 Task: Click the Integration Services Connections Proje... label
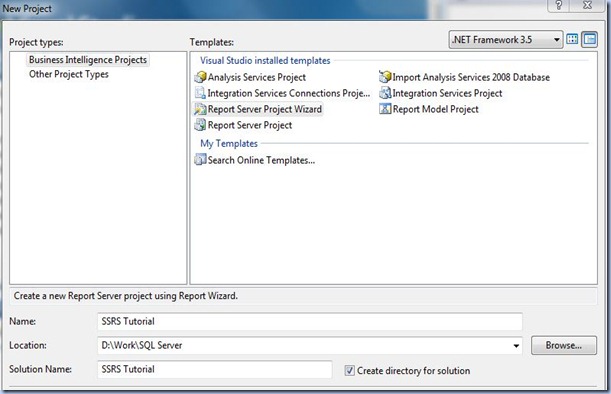coord(289,93)
